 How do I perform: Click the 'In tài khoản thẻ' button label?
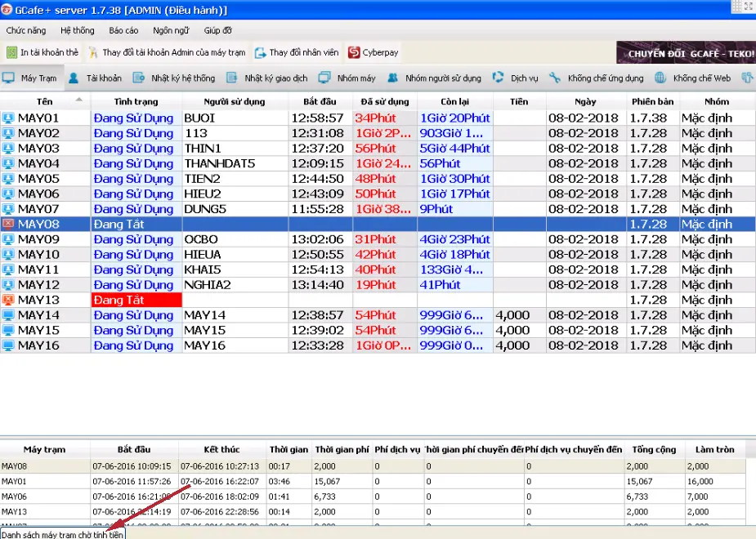coord(49,52)
